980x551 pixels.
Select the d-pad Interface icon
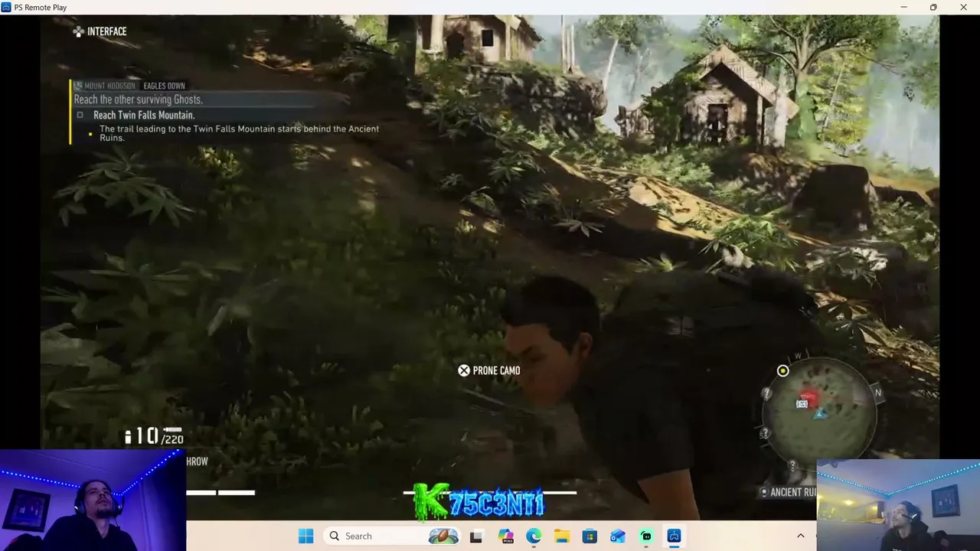(78, 31)
